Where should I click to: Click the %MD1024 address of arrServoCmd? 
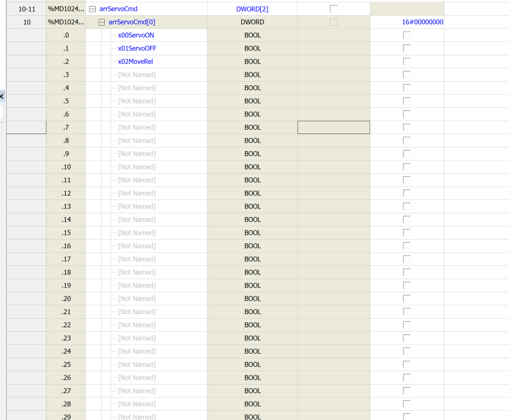coord(66,9)
